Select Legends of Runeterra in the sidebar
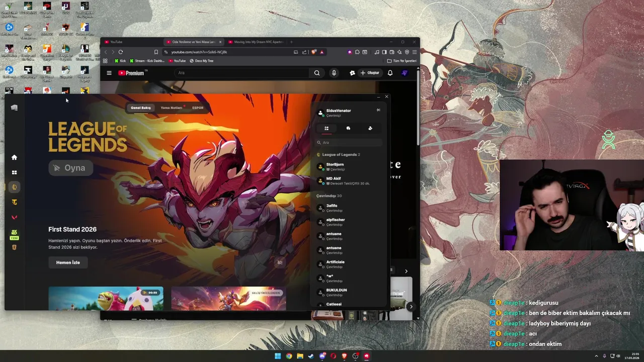This screenshot has height=362, width=644. click(x=14, y=247)
